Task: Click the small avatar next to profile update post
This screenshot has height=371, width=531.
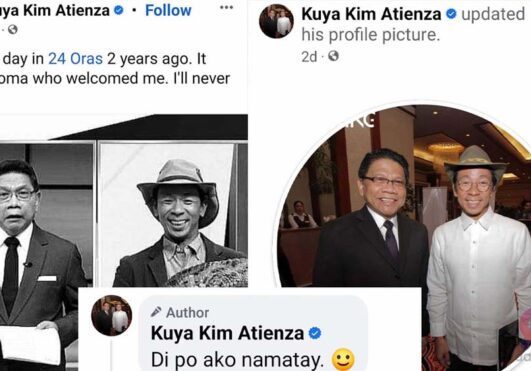Action: pyautogui.click(x=276, y=21)
